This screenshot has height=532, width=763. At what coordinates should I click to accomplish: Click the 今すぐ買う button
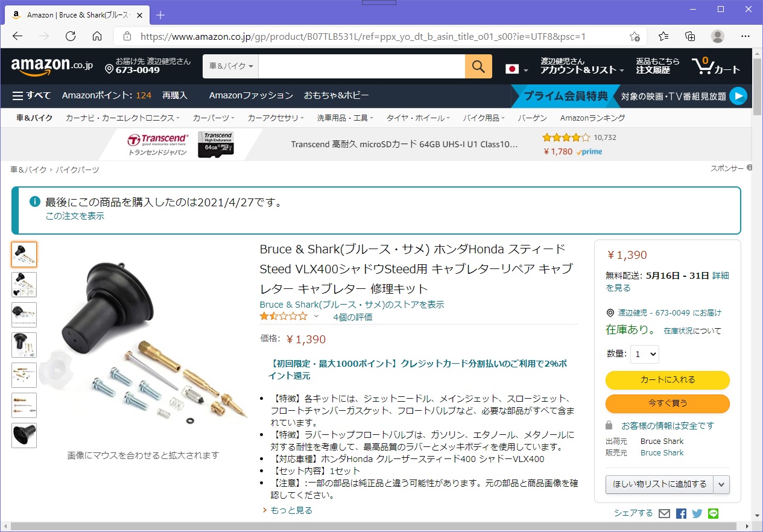[x=667, y=403]
